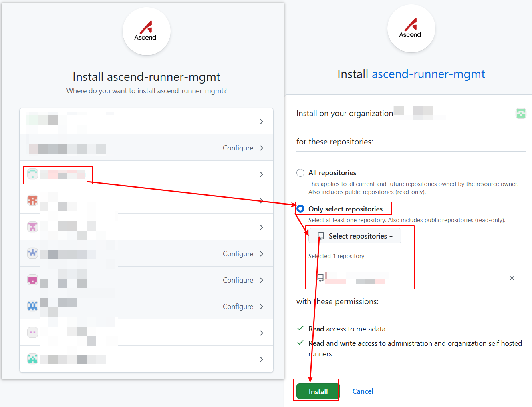Open the chevron in the bright blue avatar row

click(262, 307)
